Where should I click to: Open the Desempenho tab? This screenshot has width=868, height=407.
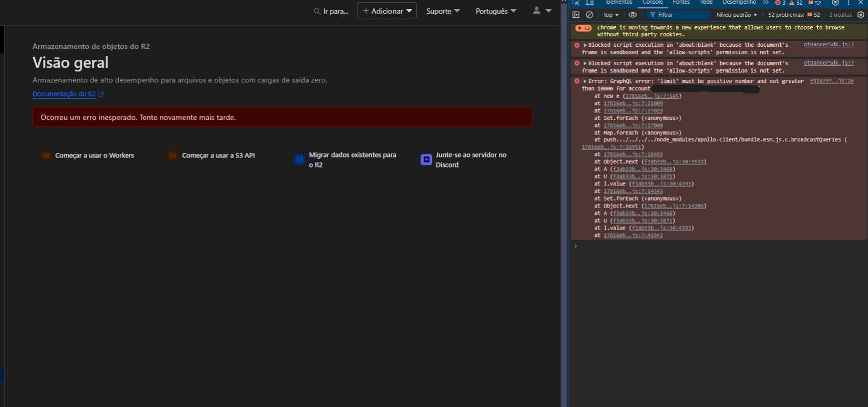tap(739, 3)
